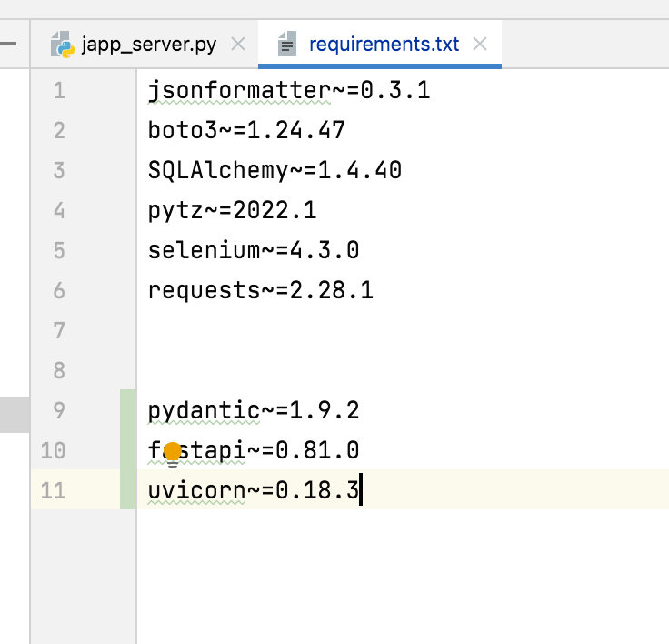Click gutter line number 1

[59, 91]
